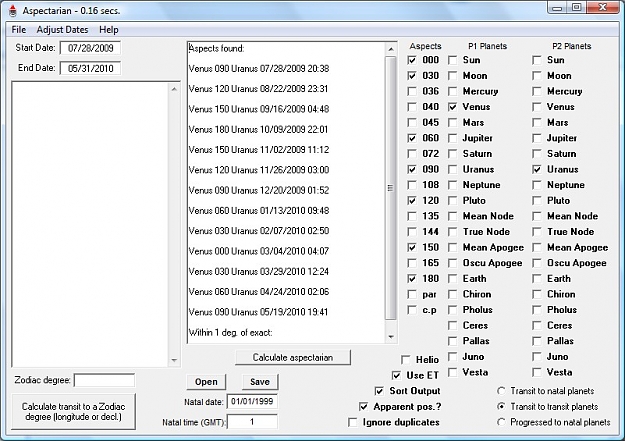Toggle the Apparent pos.? checkbox
Screen dimensions: 625x441
coord(363,407)
